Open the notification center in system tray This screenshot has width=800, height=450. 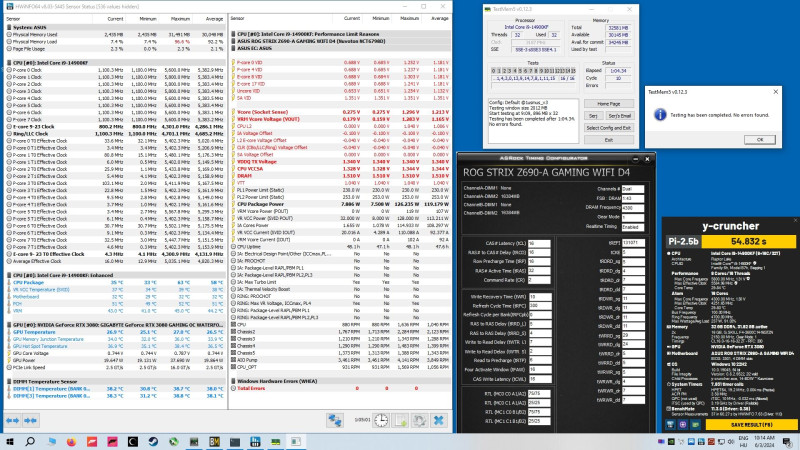coord(787,441)
